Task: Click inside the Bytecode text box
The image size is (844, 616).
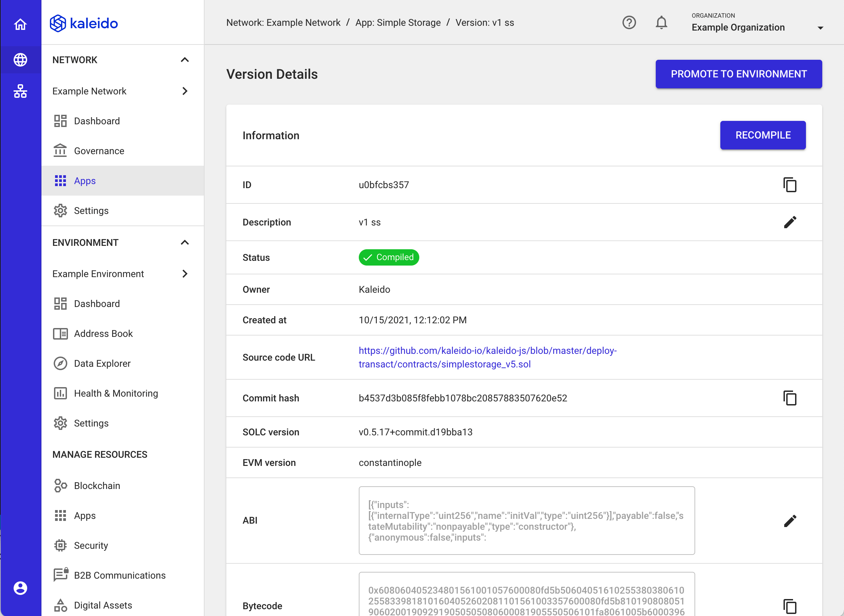Action: coord(526,594)
